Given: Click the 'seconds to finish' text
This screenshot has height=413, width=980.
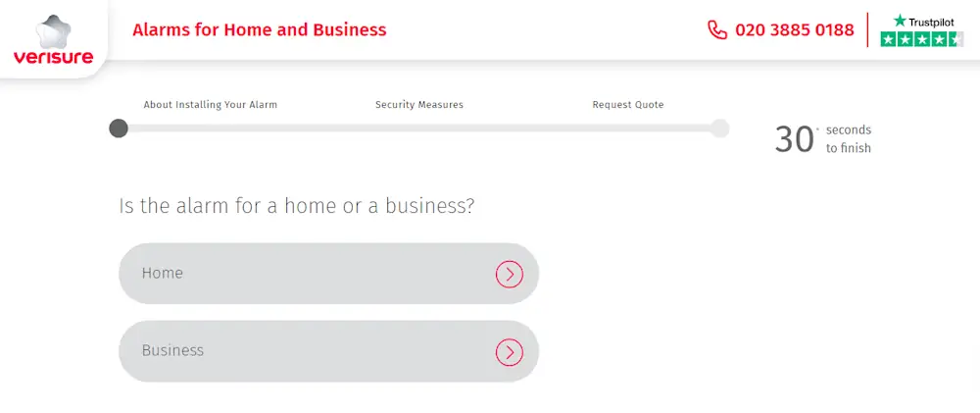Looking at the screenshot, I should click(848, 139).
